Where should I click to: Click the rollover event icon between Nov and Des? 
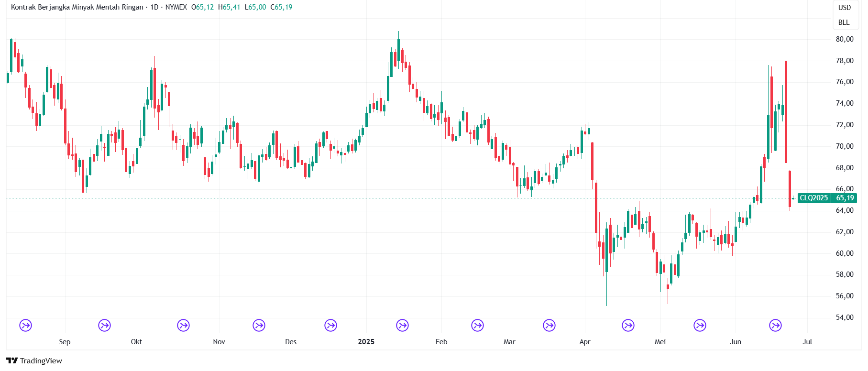tap(259, 326)
